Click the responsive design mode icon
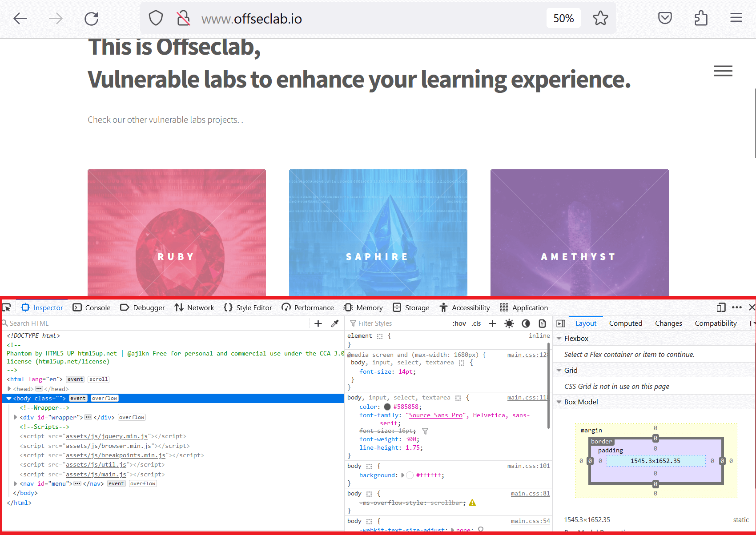756x535 pixels. 721,307
